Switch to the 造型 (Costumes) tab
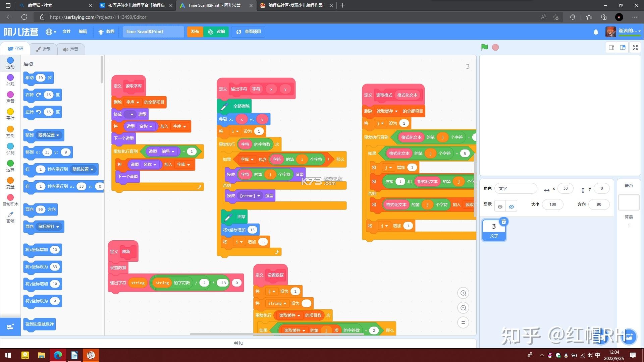This screenshot has width=644, height=362. coord(43,49)
